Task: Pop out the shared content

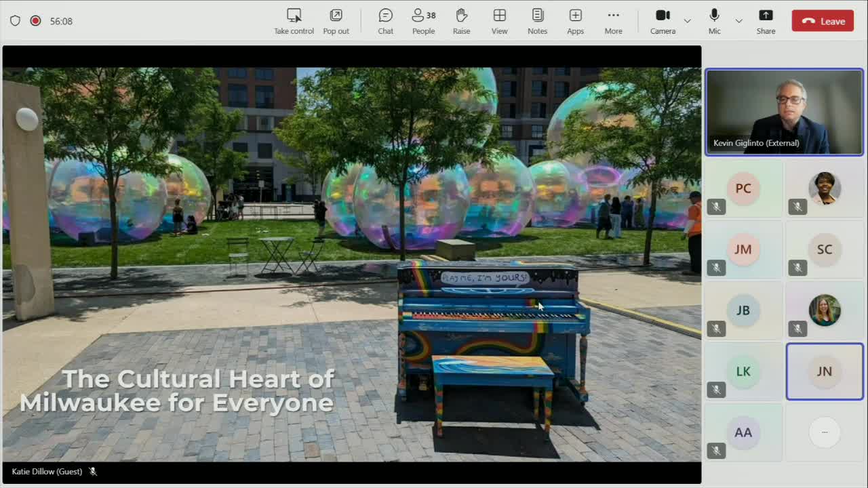Action: point(336,21)
